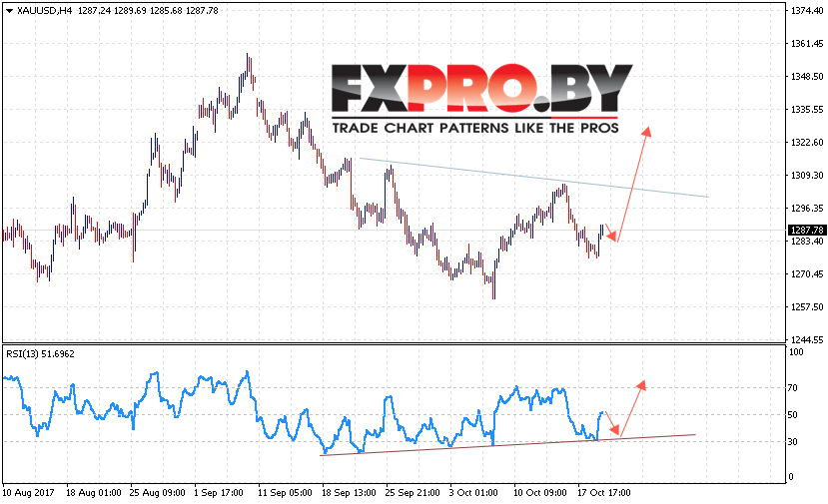
Task: Select the RSI scale level 30
Action: 793,442
